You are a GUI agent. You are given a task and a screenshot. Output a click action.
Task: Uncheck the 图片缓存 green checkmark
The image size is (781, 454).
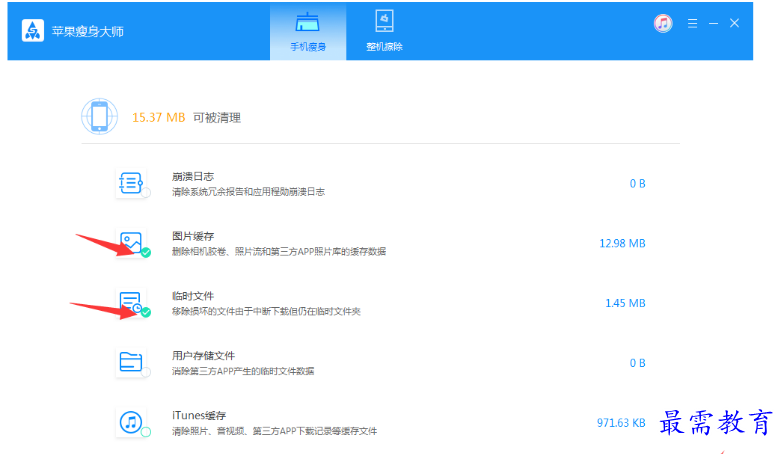coord(146,253)
